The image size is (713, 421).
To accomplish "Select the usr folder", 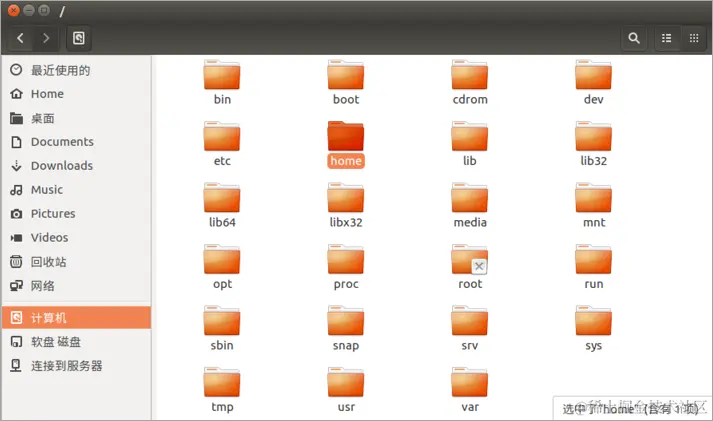I will pos(346,390).
